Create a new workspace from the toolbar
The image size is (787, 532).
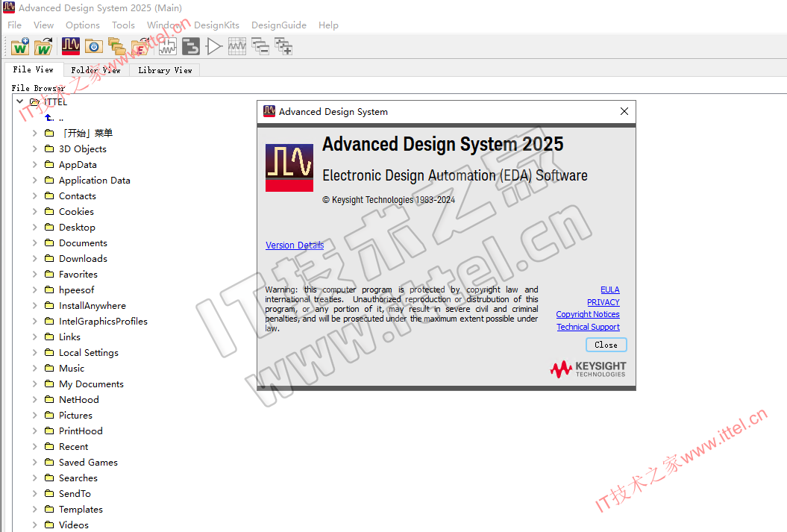coord(20,47)
